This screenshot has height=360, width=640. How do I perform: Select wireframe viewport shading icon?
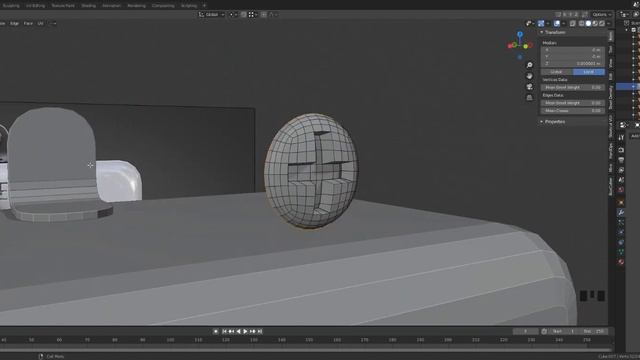[582, 23]
